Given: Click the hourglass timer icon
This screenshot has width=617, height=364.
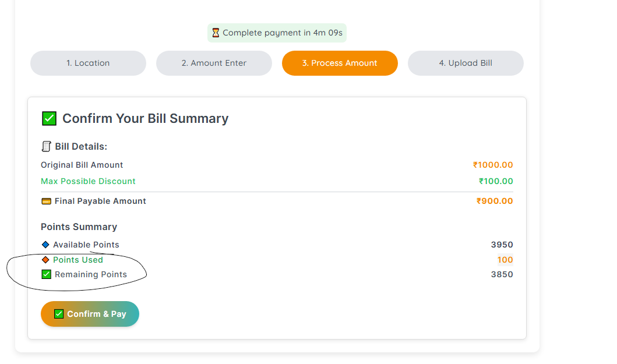Looking at the screenshot, I should pyautogui.click(x=216, y=33).
